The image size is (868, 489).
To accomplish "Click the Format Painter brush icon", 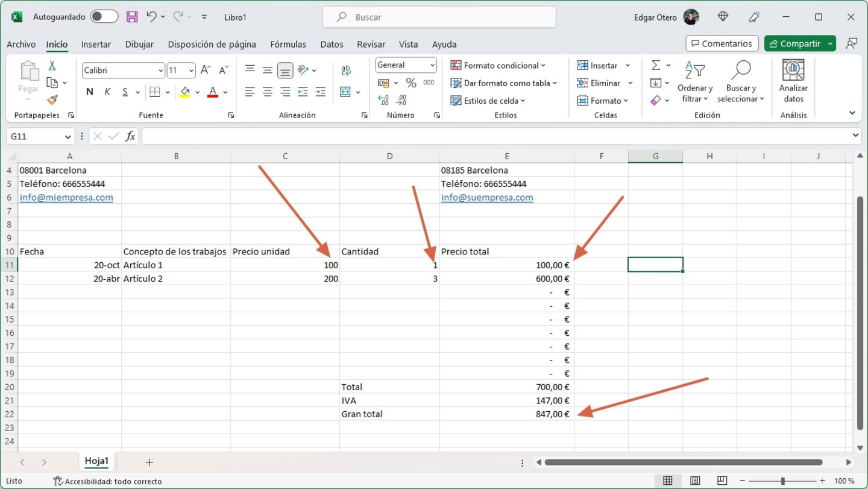I will pyautogui.click(x=52, y=100).
